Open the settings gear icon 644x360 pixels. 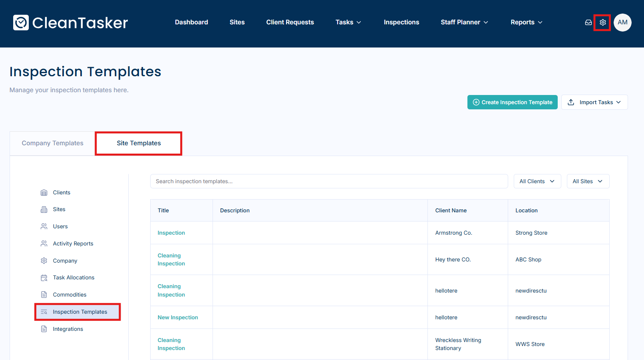(x=602, y=22)
